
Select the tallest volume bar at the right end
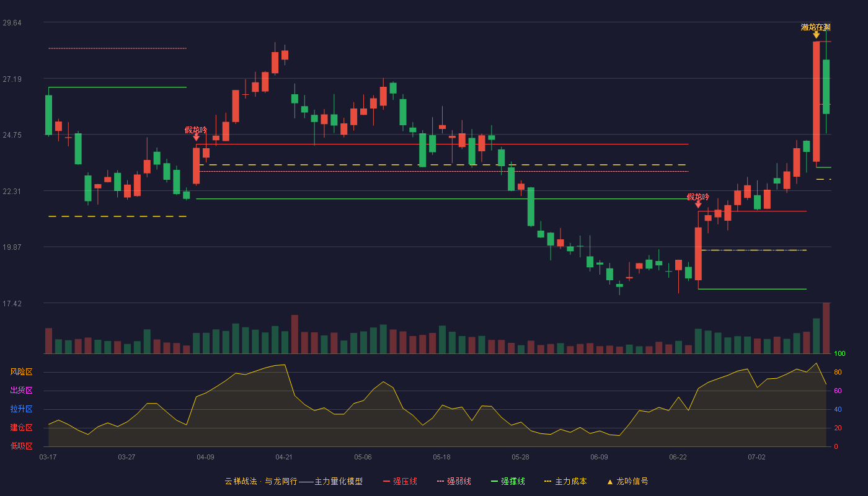[x=826, y=328]
